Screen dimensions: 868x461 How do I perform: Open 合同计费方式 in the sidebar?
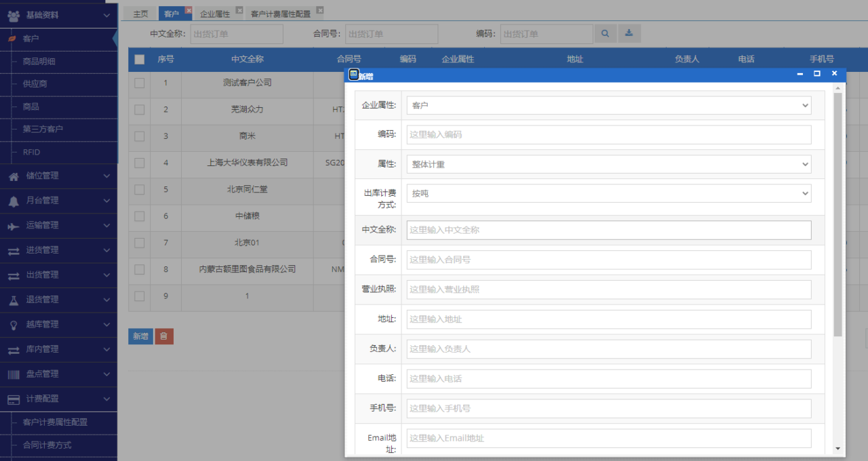47,445
